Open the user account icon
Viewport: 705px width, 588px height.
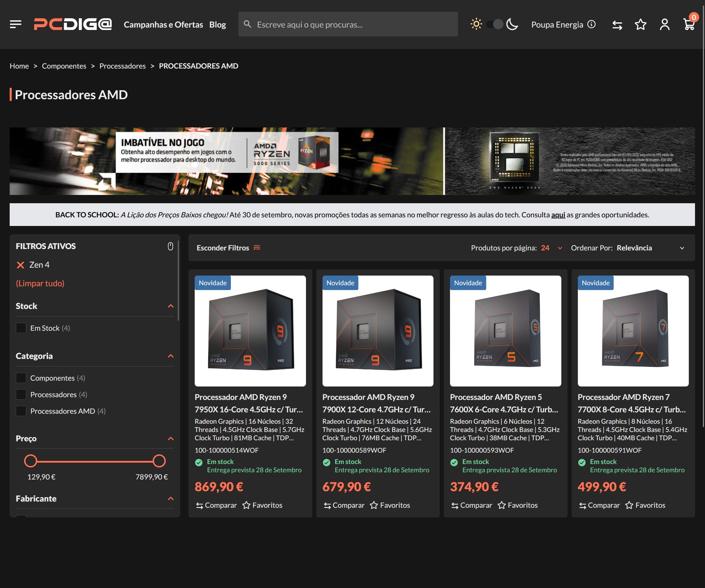664,24
